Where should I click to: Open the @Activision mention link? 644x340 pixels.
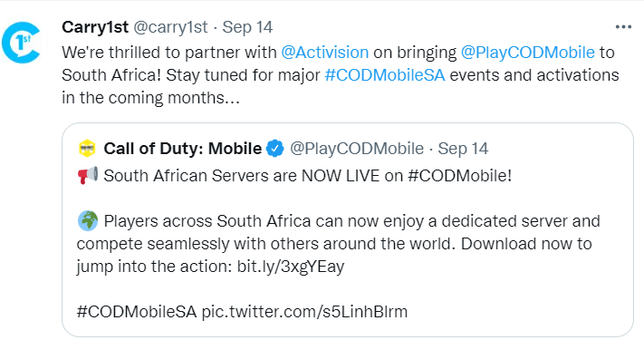[324, 53]
